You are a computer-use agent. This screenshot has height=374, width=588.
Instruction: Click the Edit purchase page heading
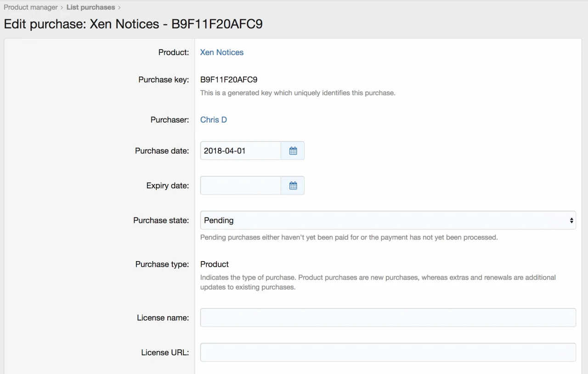tap(133, 24)
